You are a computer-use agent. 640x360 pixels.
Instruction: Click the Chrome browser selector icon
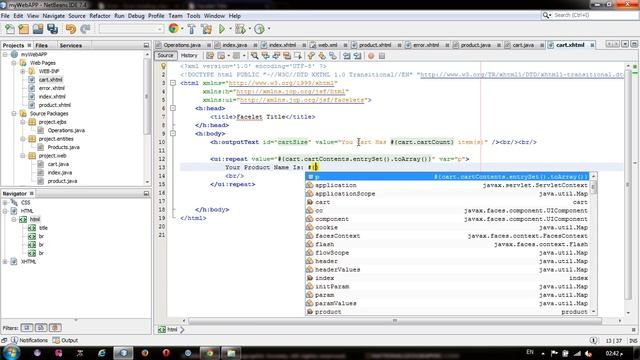click(173, 29)
